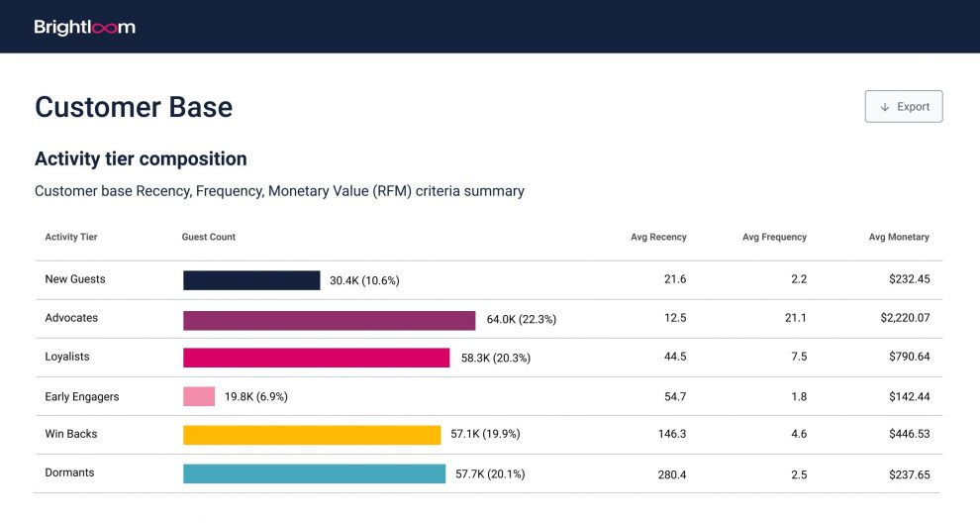Image resolution: width=980 pixels, height=523 pixels.
Task: Click the Win Backs row label
Action: [x=71, y=434]
